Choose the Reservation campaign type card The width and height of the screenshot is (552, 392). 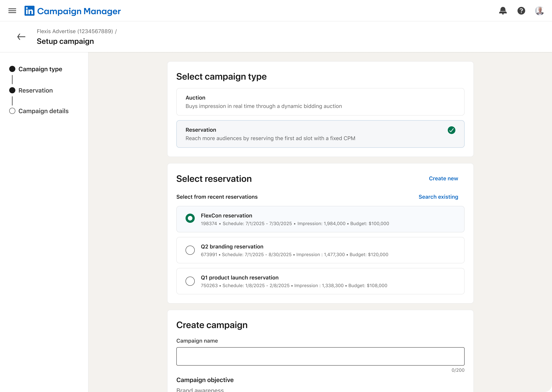pyautogui.click(x=320, y=134)
